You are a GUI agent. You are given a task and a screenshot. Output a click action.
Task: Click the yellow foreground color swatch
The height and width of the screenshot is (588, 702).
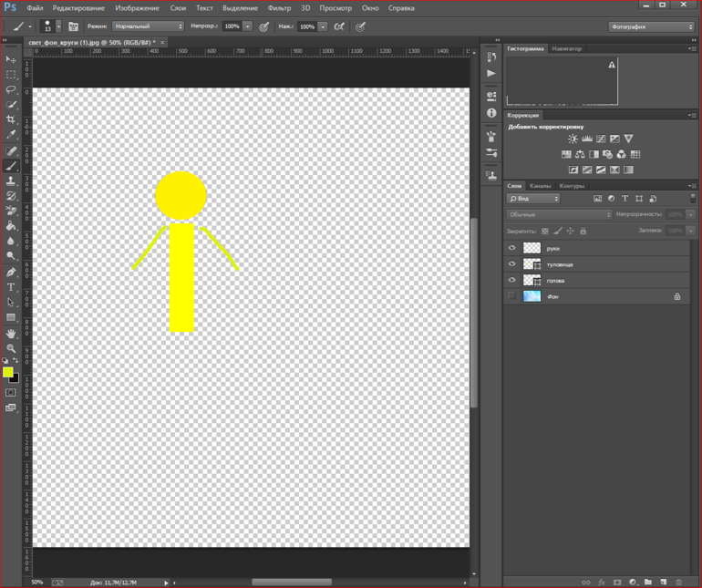8,372
